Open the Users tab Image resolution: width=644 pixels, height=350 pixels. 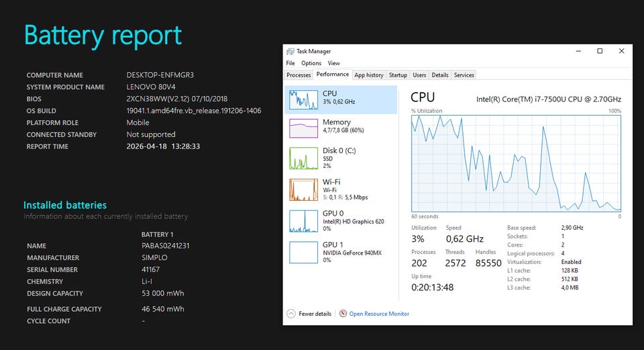pos(419,75)
